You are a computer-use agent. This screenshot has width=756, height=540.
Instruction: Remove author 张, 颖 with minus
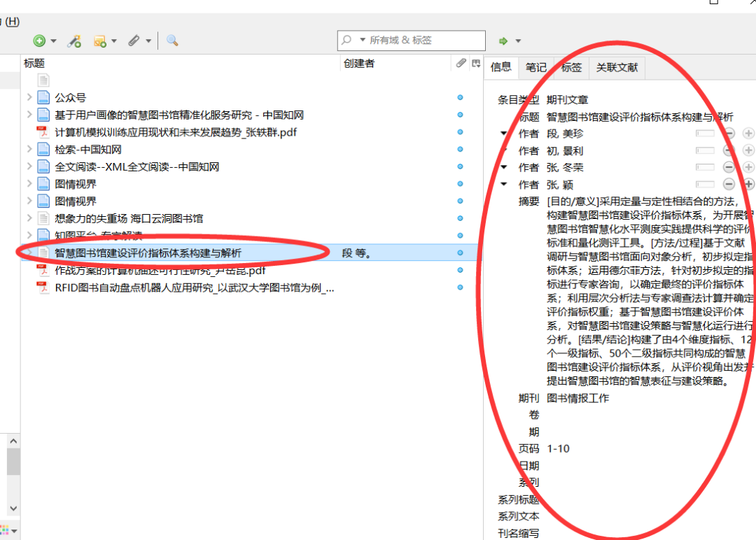729,184
